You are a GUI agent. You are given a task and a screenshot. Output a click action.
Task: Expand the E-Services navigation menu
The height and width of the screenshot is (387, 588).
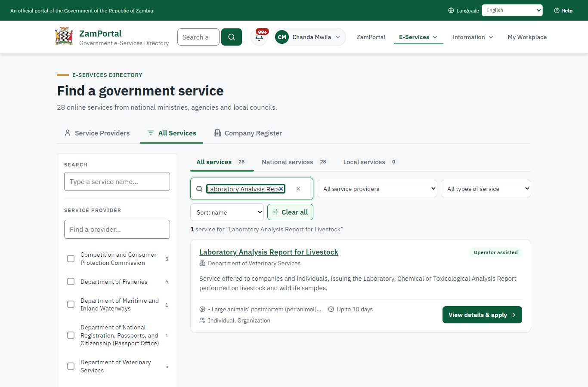(418, 37)
